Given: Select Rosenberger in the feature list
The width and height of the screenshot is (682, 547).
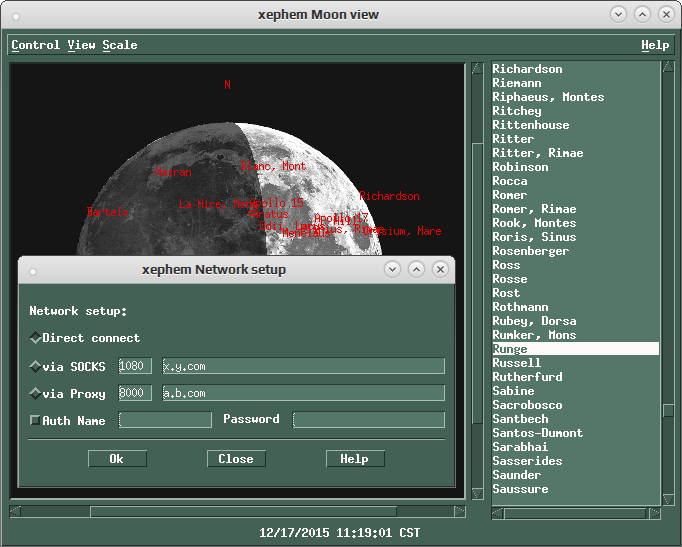Looking at the screenshot, I should 575,251.
